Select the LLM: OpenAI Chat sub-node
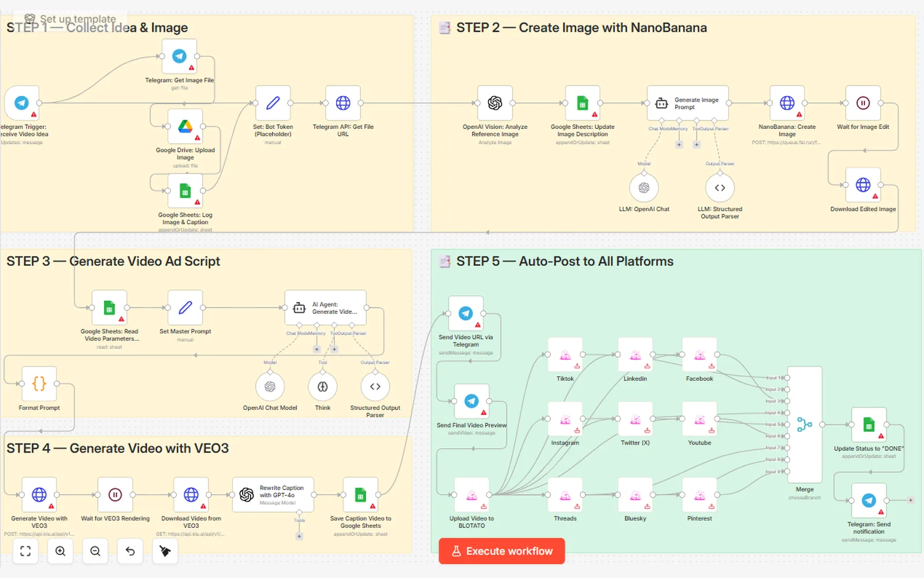924x578 pixels. (644, 188)
